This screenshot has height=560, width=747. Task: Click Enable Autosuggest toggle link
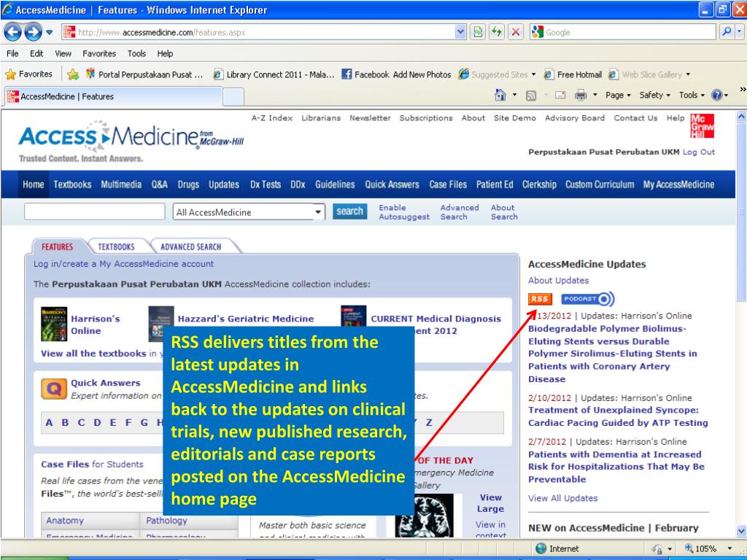(x=404, y=212)
